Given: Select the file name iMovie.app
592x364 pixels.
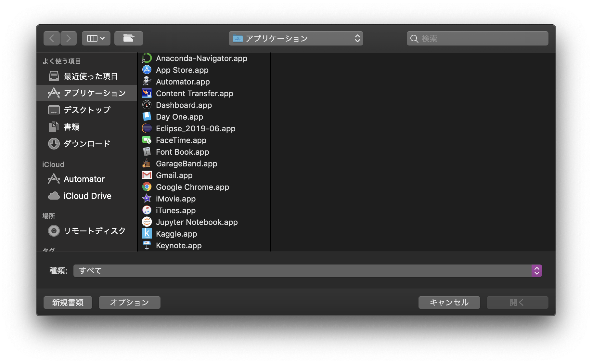Looking at the screenshot, I should tap(176, 199).
